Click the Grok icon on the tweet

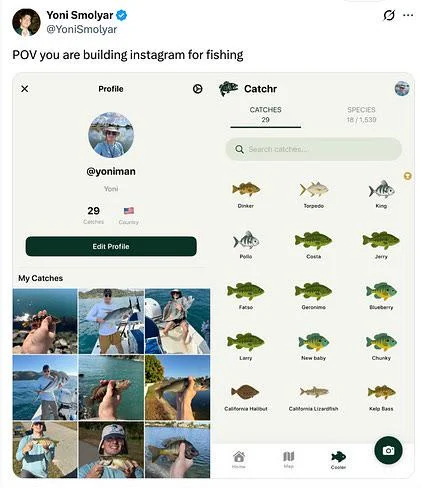(389, 15)
